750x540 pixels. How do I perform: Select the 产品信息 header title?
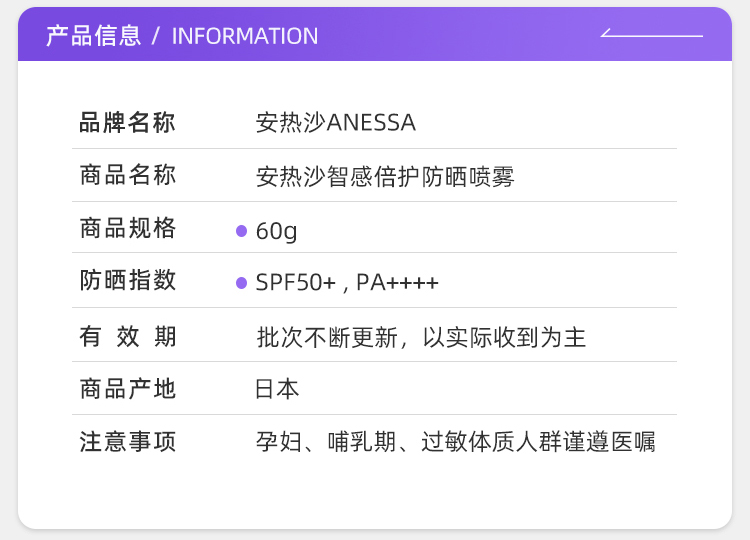click(x=93, y=36)
